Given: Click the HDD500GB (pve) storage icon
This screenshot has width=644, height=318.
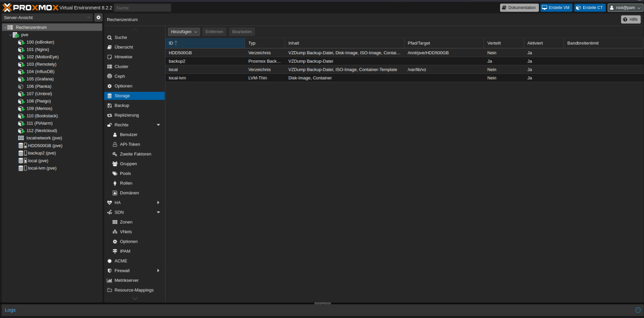Looking at the screenshot, I should tap(22, 146).
